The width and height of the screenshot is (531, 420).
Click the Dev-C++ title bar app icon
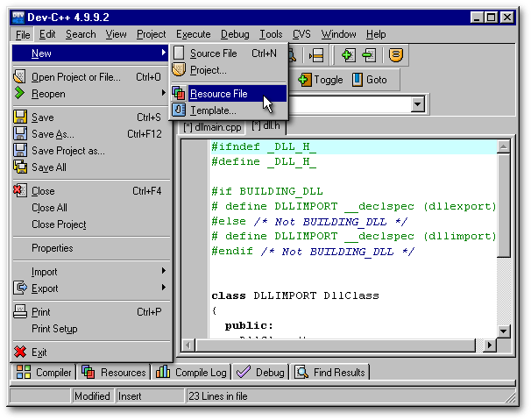[18, 18]
